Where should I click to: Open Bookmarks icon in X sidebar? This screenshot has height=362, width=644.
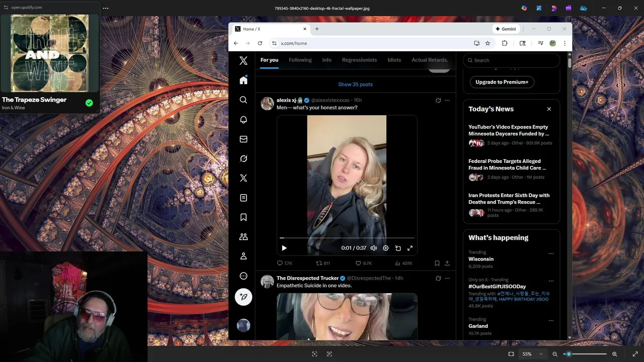[244, 217]
